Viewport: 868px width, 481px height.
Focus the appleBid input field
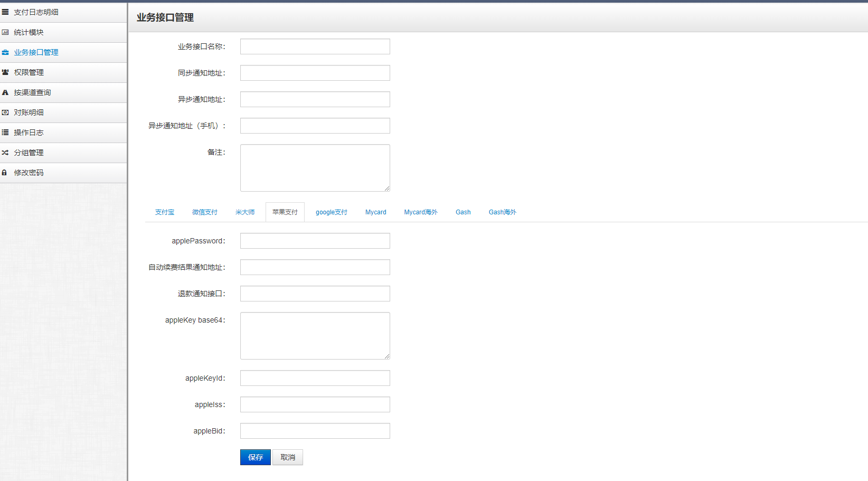315,431
